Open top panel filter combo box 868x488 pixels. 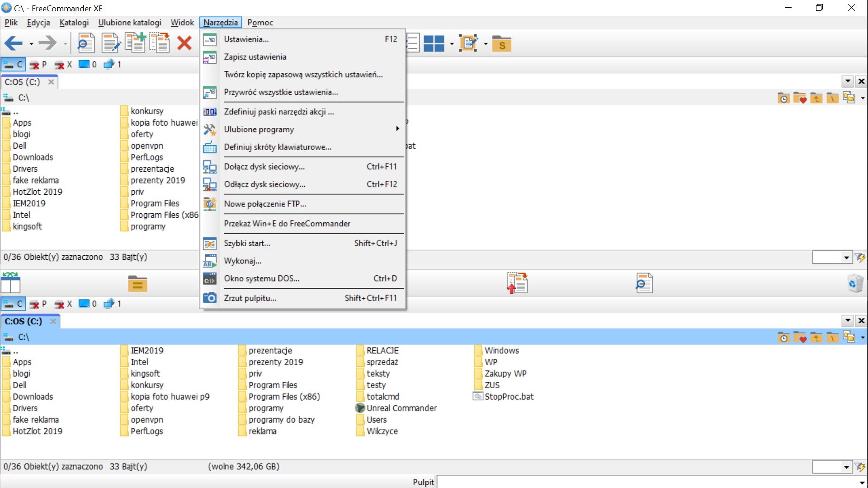[x=832, y=258]
